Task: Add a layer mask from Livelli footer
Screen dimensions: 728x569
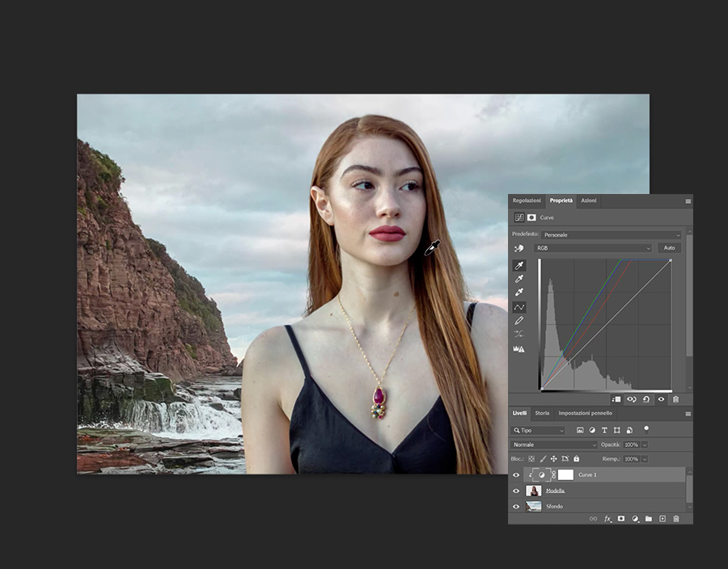Action: (x=621, y=519)
